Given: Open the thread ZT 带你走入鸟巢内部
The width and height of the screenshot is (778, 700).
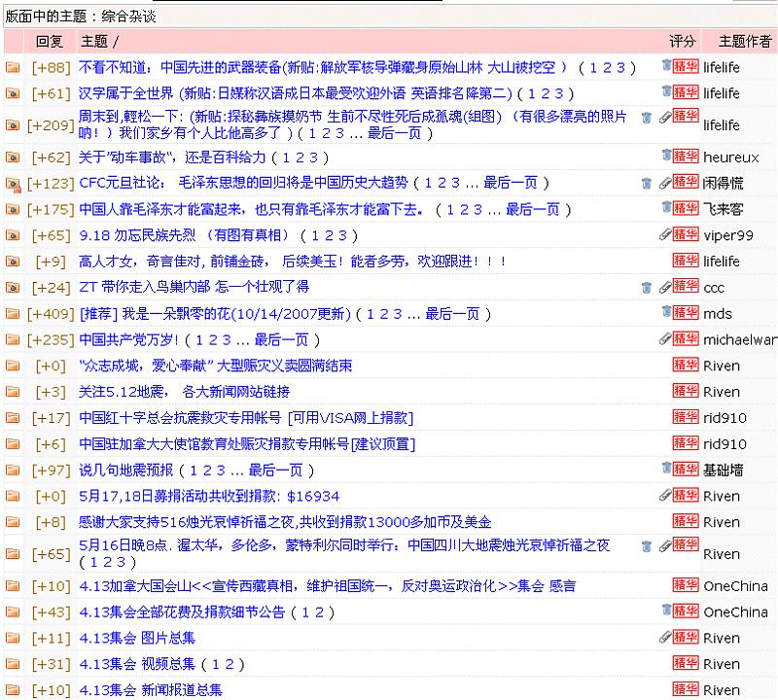Looking at the screenshot, I should click(x=194, y=287).
